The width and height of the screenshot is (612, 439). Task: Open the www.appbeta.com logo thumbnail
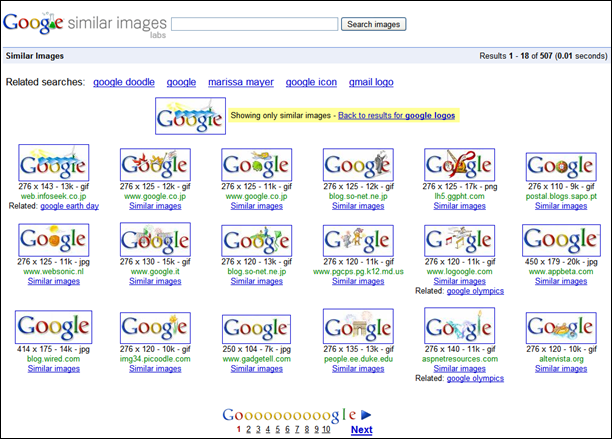click(x=561, y=240)
